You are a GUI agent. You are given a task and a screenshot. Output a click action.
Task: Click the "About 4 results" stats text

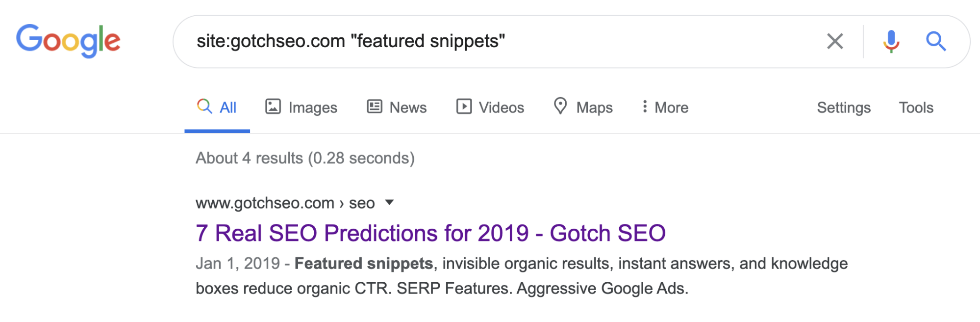point(305,158)
